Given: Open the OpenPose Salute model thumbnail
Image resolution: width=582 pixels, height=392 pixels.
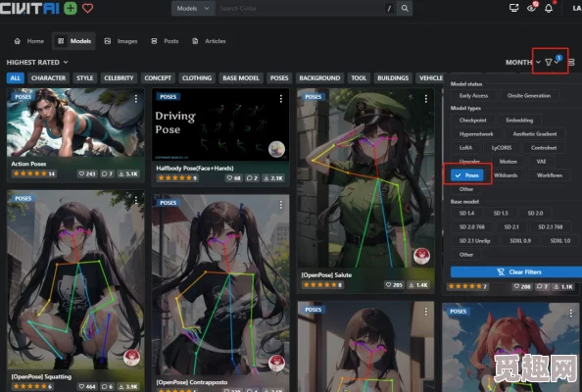Looking at the screenshot, I should click(365, 177).
